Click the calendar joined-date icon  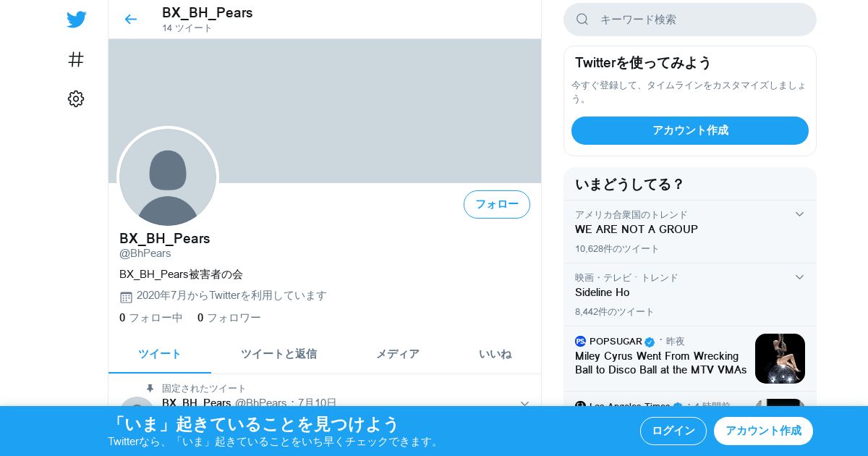126,297
